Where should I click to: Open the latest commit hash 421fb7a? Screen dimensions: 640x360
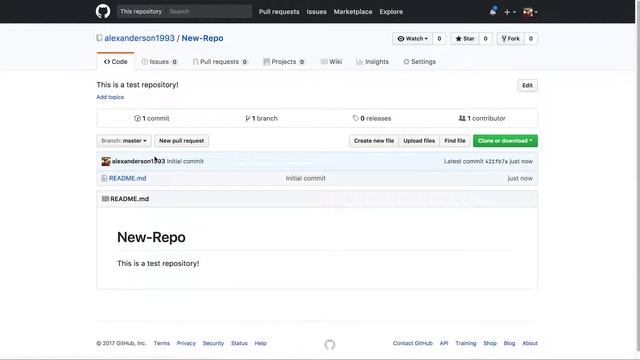coord(496,161)
